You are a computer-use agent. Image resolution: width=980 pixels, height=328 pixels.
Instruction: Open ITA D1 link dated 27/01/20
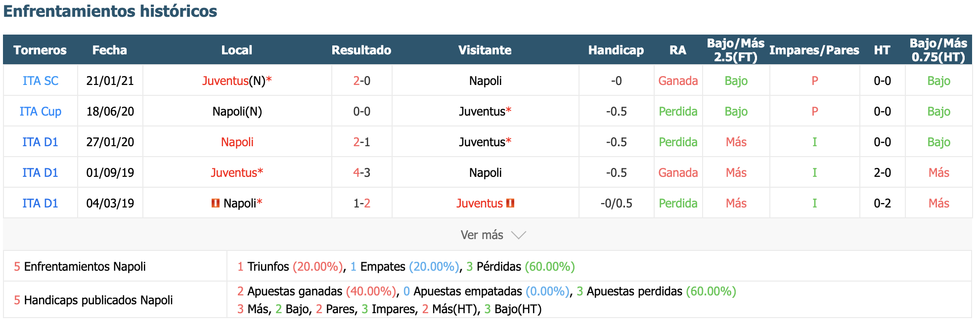point(41,142)
